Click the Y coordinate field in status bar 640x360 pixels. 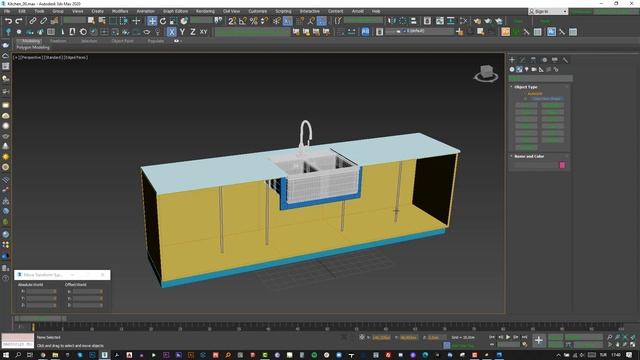[408, 338]
